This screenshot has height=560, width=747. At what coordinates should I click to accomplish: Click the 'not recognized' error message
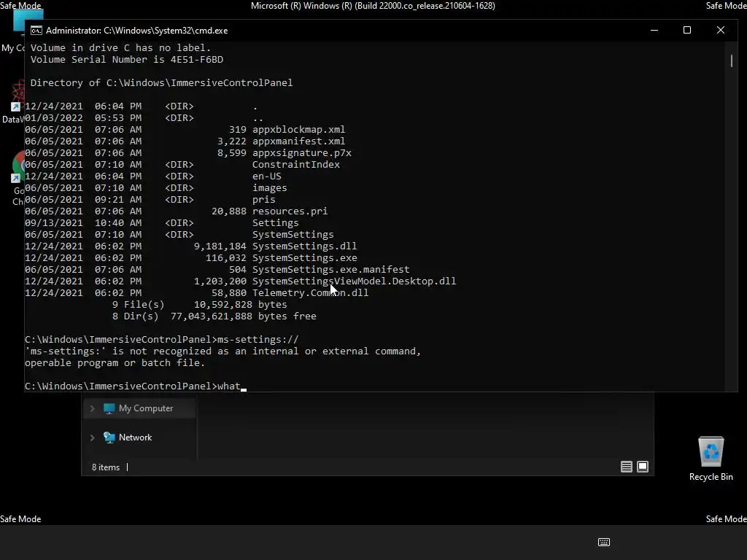(223, 357)
